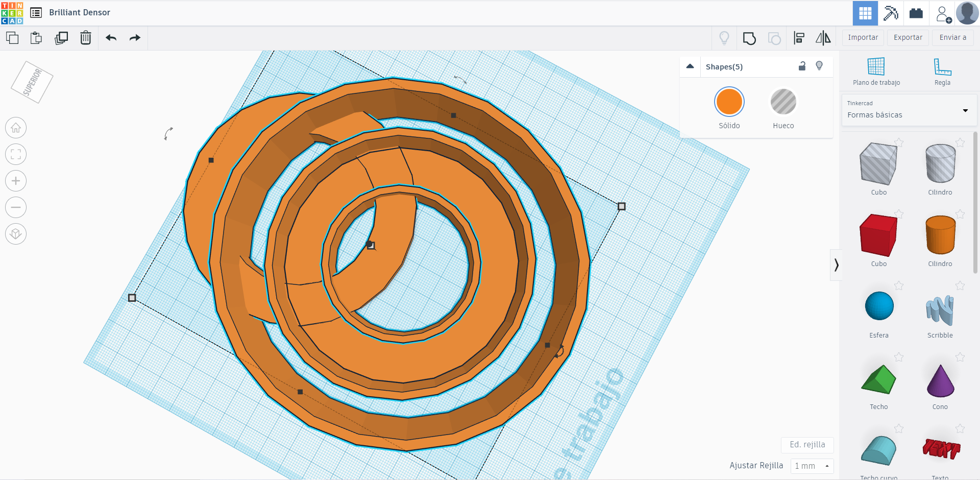The width and height of the screenshot is (980, 480).
Task: Group the selected shapes
Action: point(749,38)
